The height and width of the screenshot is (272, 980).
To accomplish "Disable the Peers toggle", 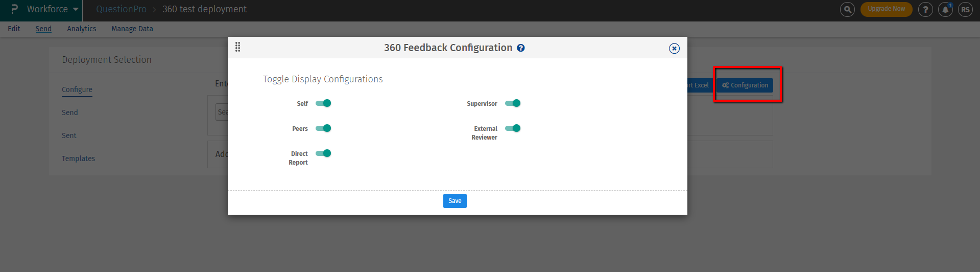I will pos(323,128).
